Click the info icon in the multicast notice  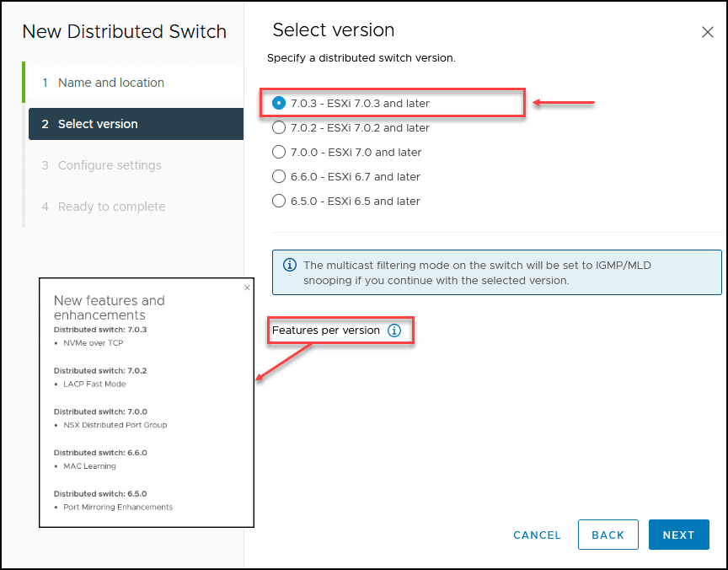click(290, 265)
